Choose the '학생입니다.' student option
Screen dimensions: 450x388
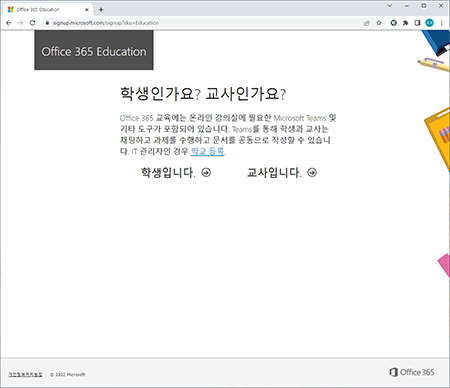pyautogui.click(x=176, y=172)
